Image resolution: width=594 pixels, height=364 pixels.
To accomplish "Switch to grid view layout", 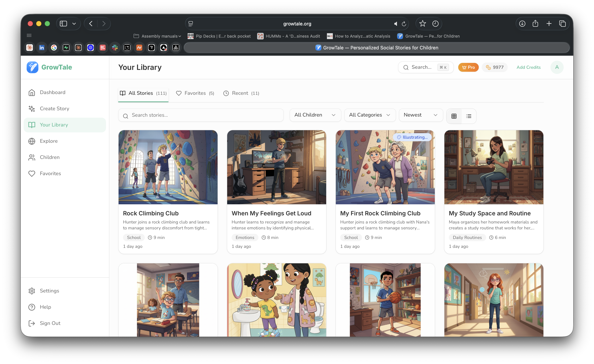I will pyautogui.click(x=454, y=116).
